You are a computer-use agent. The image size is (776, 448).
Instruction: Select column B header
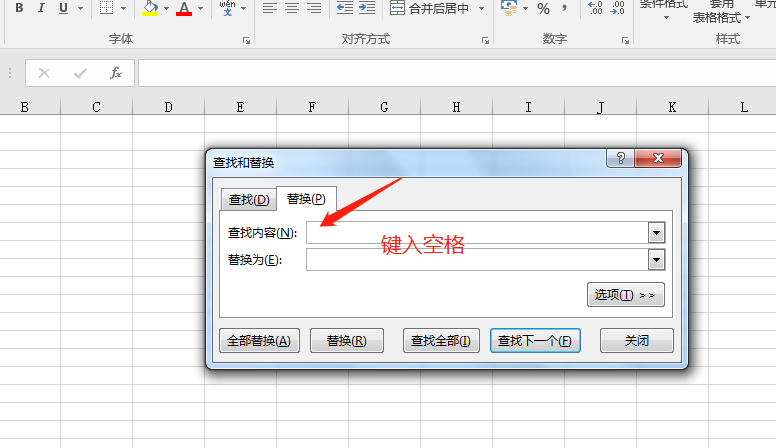coord(24,107)
